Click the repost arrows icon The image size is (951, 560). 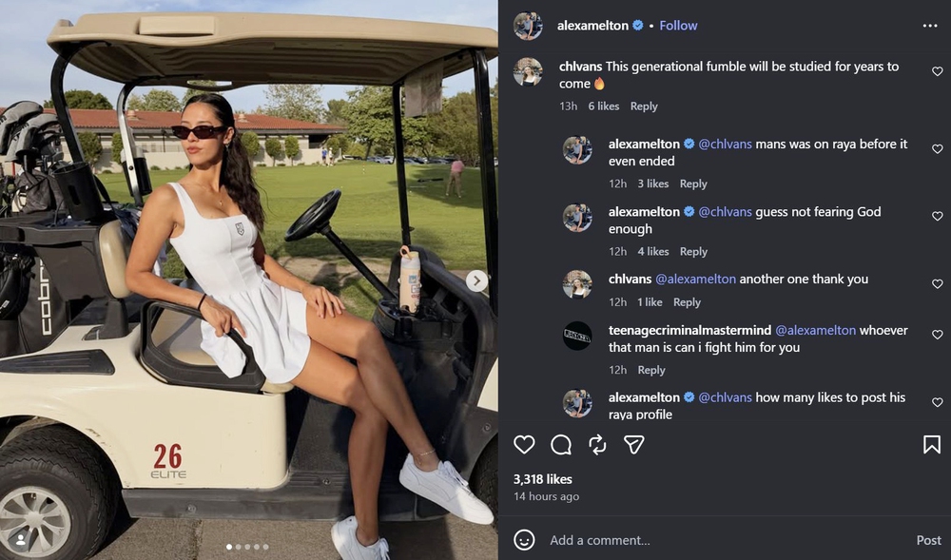pos(597,445)
